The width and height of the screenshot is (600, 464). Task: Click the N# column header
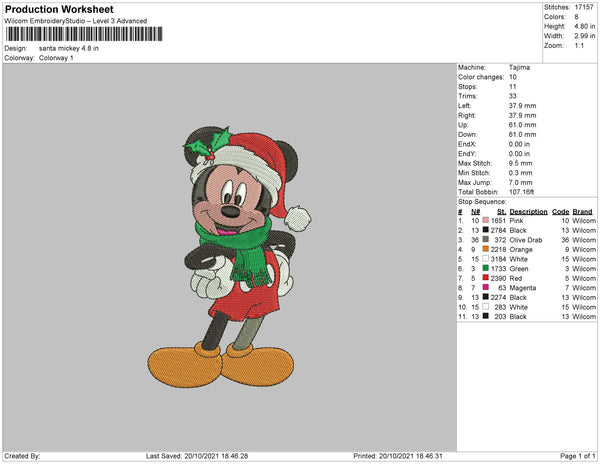coord(476,212)
